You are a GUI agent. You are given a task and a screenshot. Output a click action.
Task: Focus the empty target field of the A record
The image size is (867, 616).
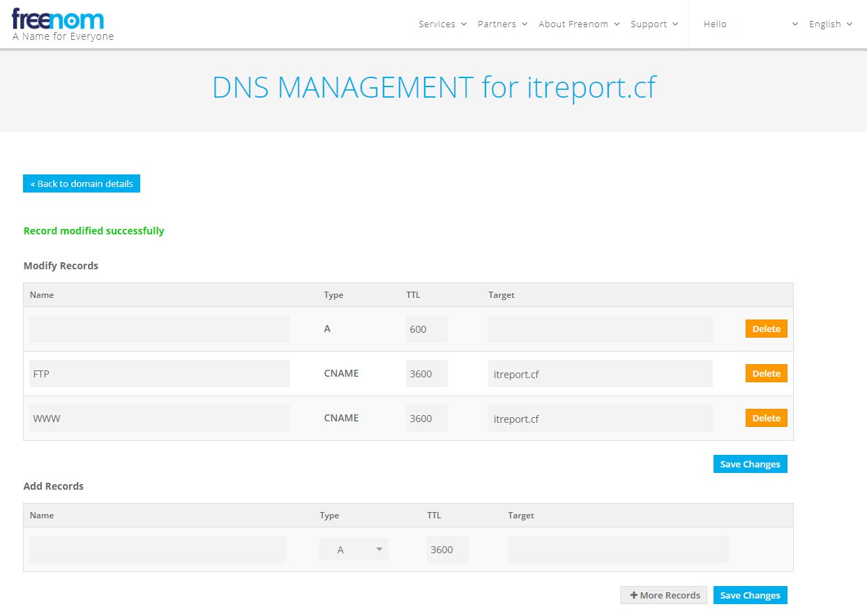601,329
